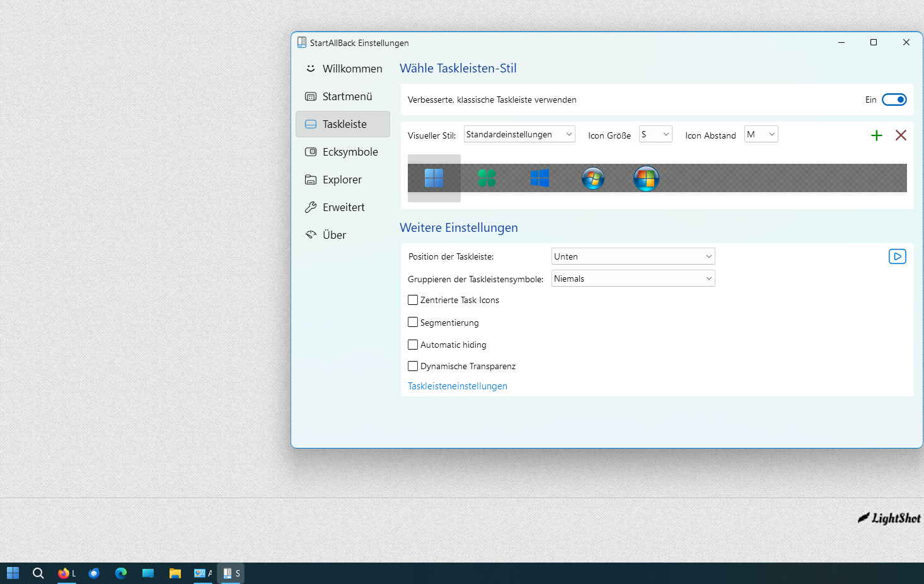
Task: Switch to the control panel taskbar app
Action: coord(203,573)
